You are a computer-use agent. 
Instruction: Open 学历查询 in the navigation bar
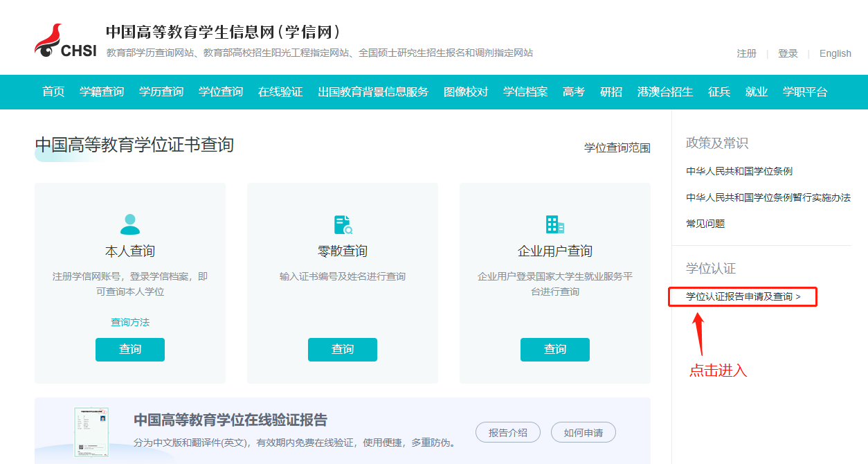tap(160, 91)
